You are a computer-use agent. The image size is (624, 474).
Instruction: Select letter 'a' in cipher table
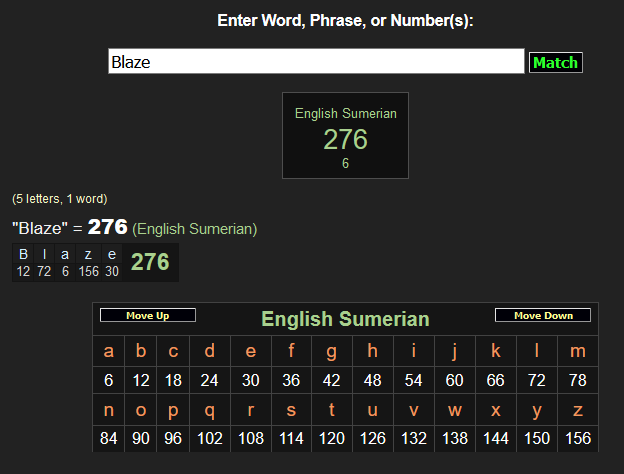pos(109,351)
